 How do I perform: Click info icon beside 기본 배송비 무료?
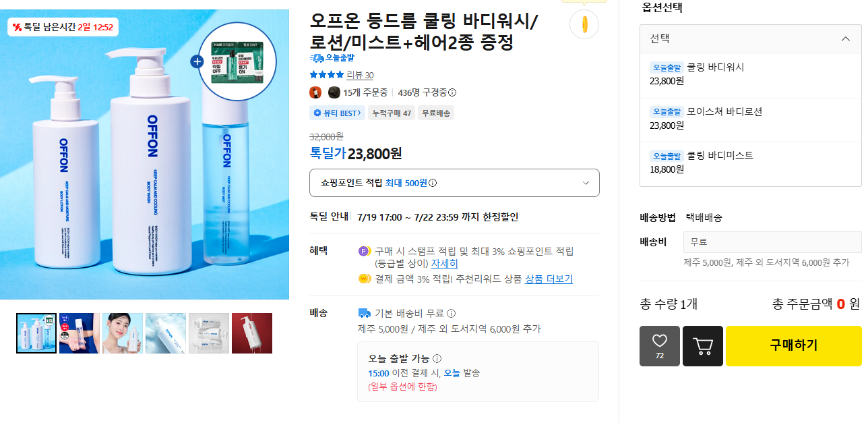451,313
